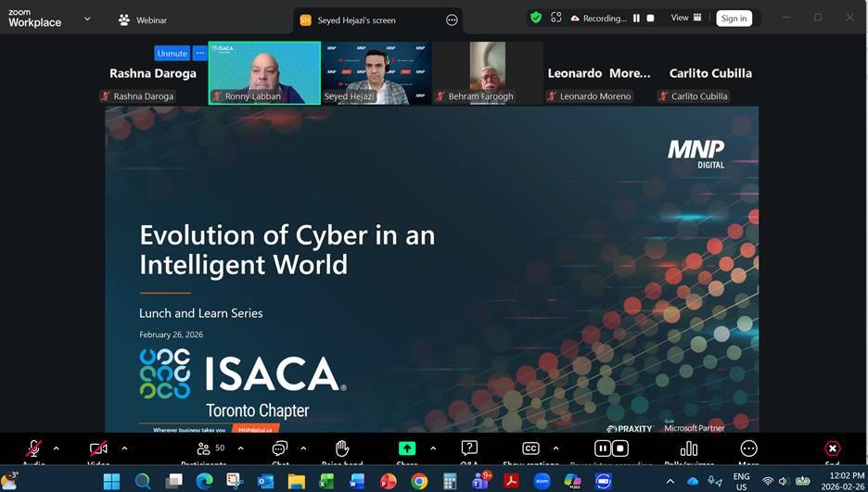This screenshot has width=868, height=492.
Task: Show captions with the CC button
Action: pos(530,448)
